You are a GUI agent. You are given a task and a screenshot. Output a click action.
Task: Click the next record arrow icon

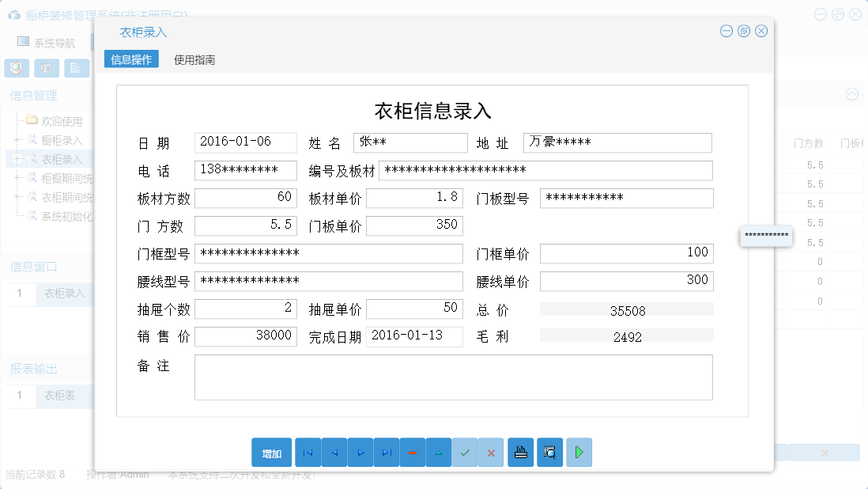[x=360, y=452]
